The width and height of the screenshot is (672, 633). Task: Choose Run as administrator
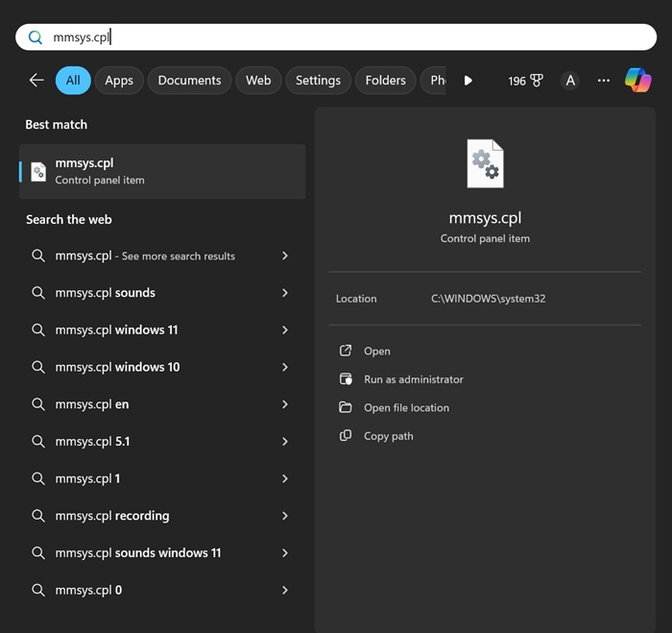click(413, 379)
